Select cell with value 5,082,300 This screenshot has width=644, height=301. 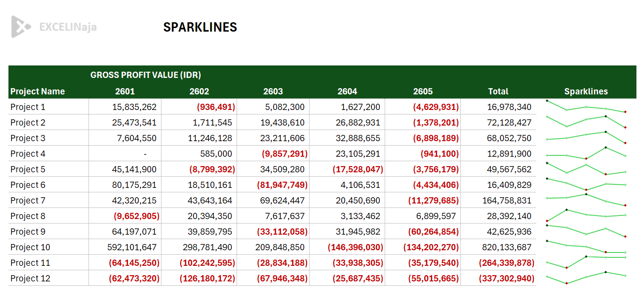click(273, 107)
